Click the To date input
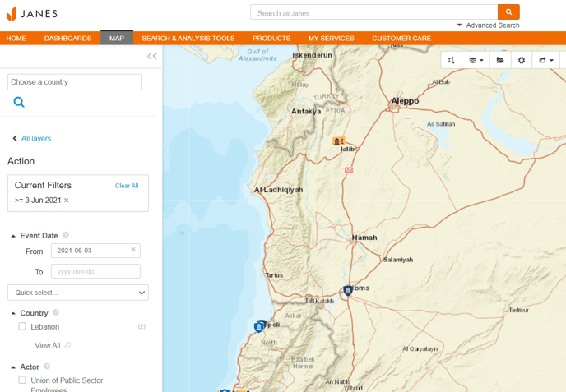566x392 pixels. [95, 271]
